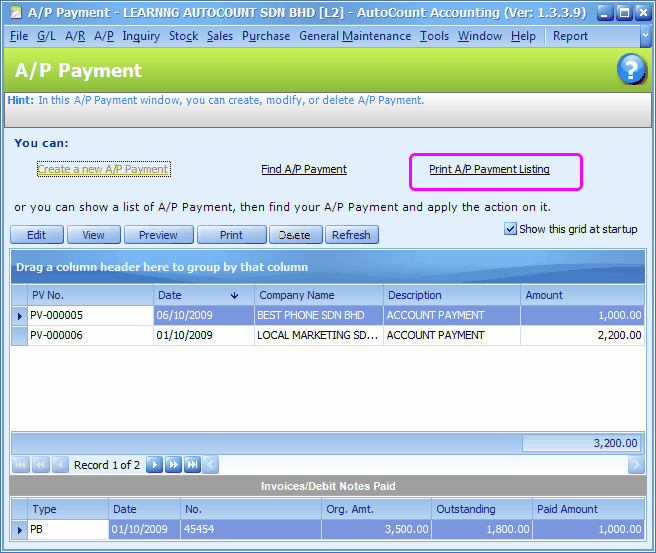This screenshot has height=553, width=656.
Task: Click 'Create a new A/P Payment' link
Action: [x=103, y=169]
